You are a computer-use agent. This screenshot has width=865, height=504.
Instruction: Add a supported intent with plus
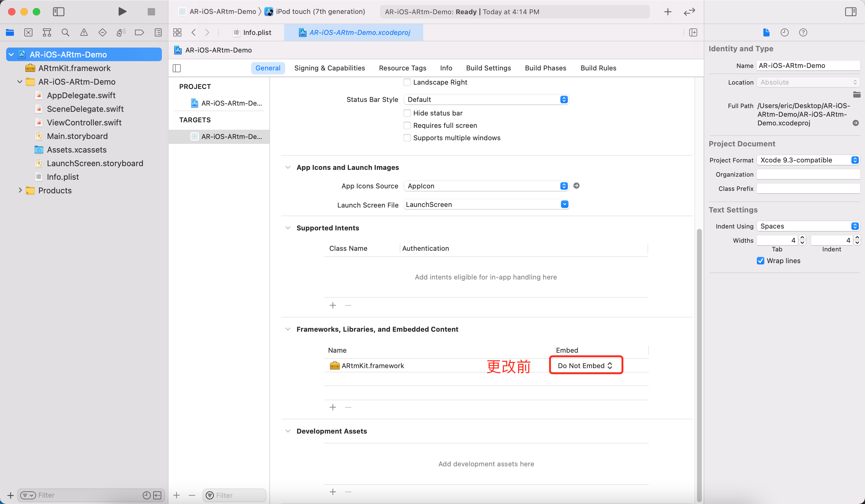[333, 305]
